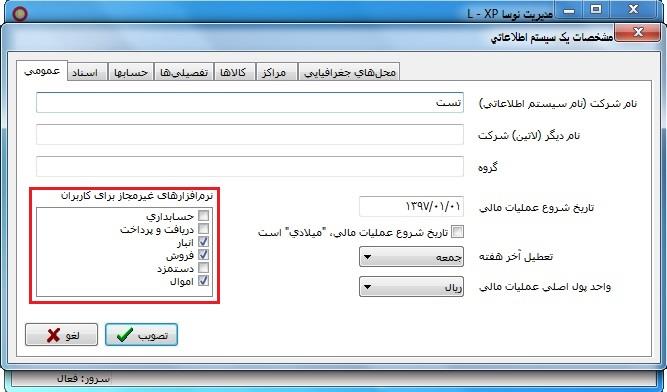Viewport: 667px width, 392px height.
Task: Select the تفصیلی‌ها tab
Action: (x=184, y=72)
